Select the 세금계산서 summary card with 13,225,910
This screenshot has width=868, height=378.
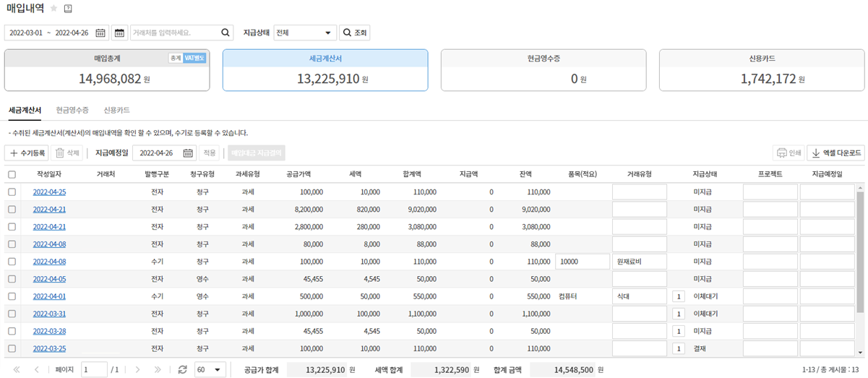coord(325,70)
